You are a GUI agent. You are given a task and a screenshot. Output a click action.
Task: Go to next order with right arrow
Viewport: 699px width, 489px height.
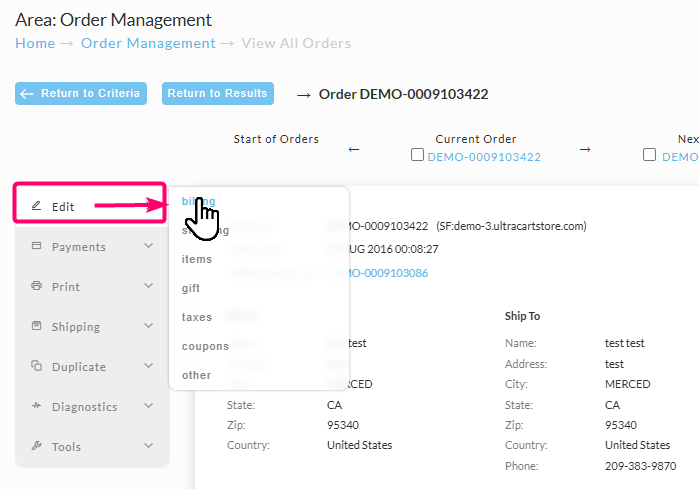(585, 149)
